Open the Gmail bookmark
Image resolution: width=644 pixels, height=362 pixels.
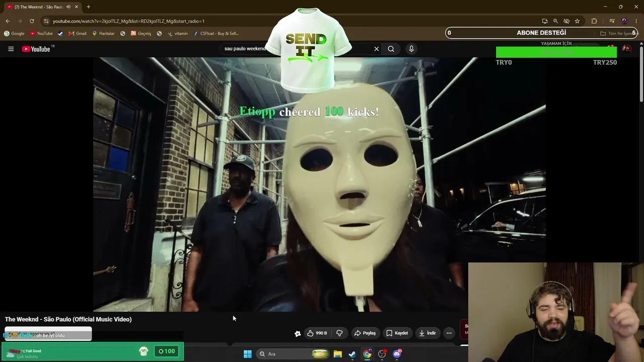point(77,34)
